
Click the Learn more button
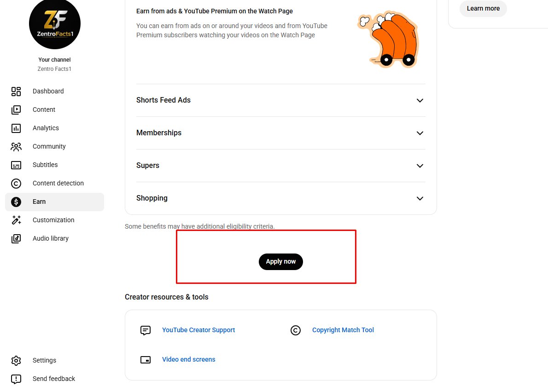tap(483, 8)
